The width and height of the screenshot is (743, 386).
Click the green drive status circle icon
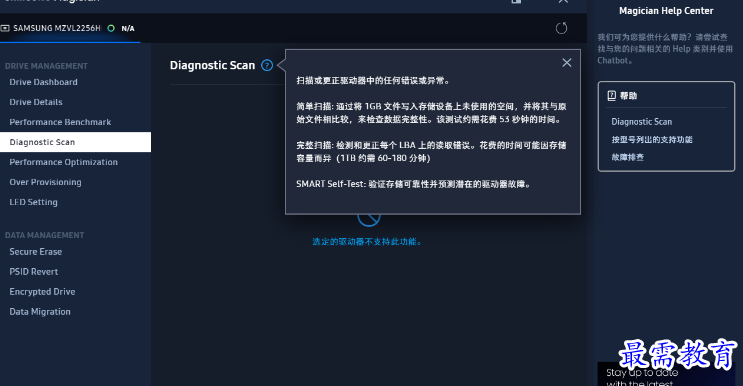(111, 28)
